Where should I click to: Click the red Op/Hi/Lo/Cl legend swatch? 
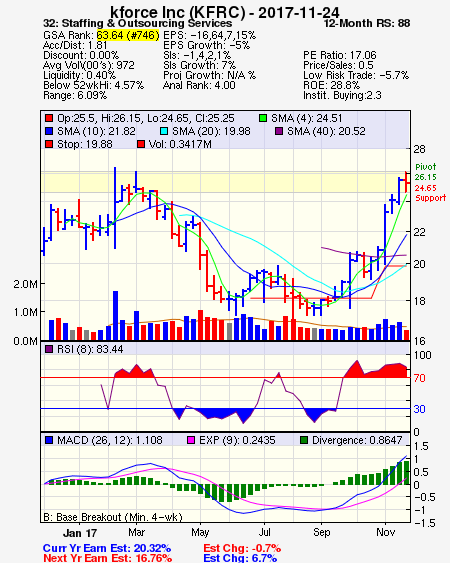(x=49, y=118)
